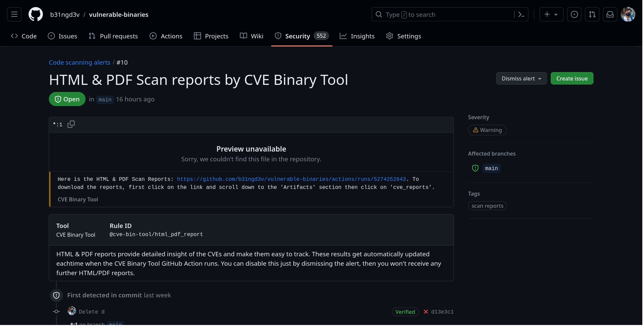
Task: Open the actions run URL link
Action: [291, 179]
